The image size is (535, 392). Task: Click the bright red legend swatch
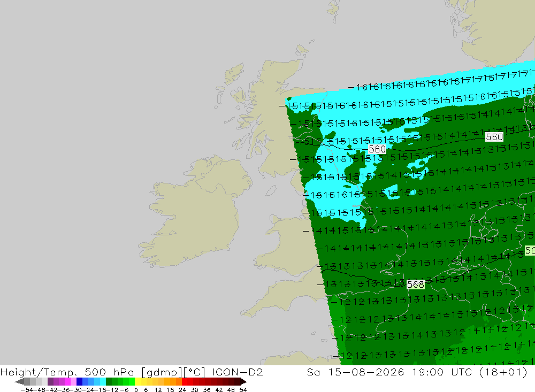[185, 382]
